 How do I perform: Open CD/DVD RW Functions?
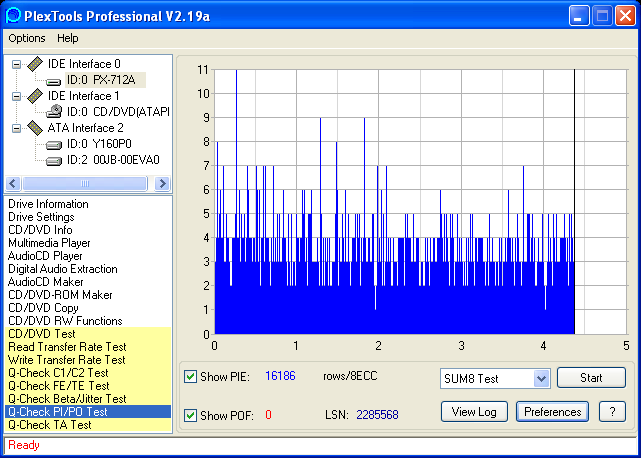(x=65, y=321)
